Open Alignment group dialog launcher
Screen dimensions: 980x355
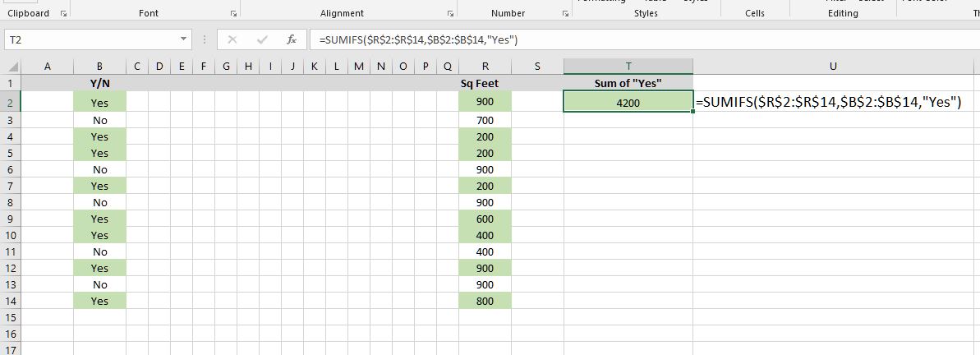coord(450,13)
